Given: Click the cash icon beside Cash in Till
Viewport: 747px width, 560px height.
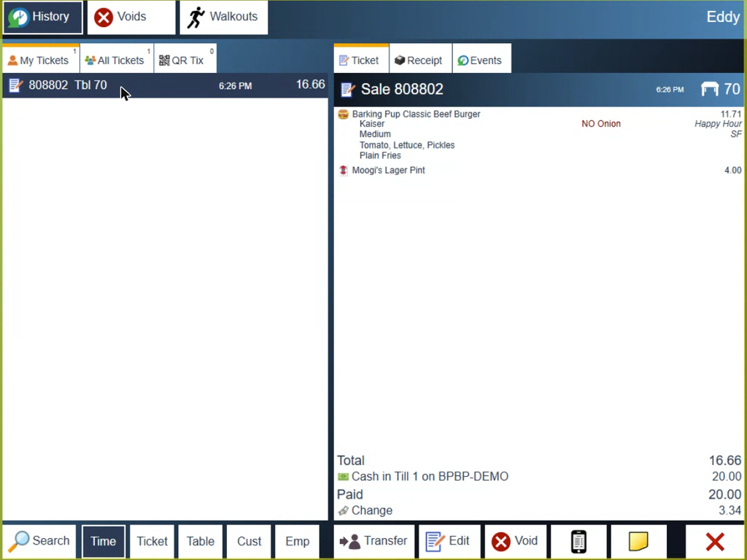Looking at the screenshot, I should pyautogui.click(x=343, y=477).
